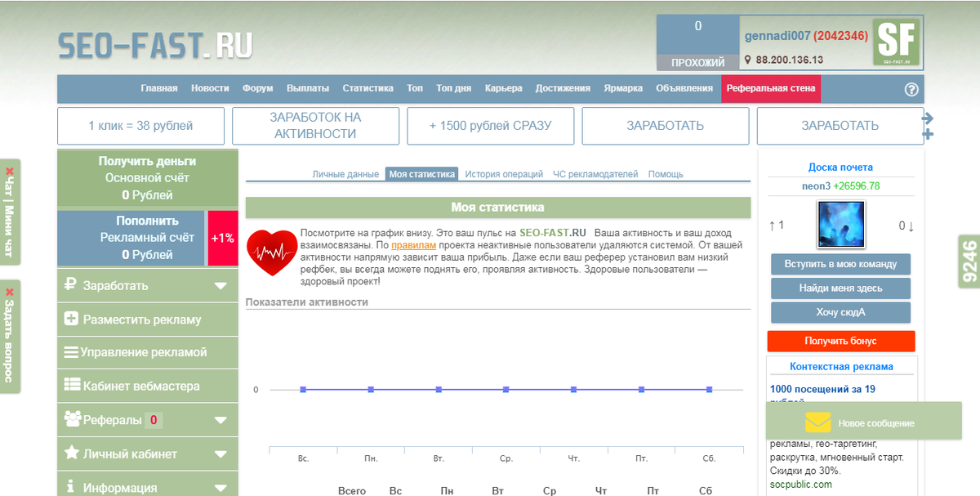The height and width of the screenshot is (496, 980).
Task: Click the red heart pulse icon
Action: click(x=271, y=254)
